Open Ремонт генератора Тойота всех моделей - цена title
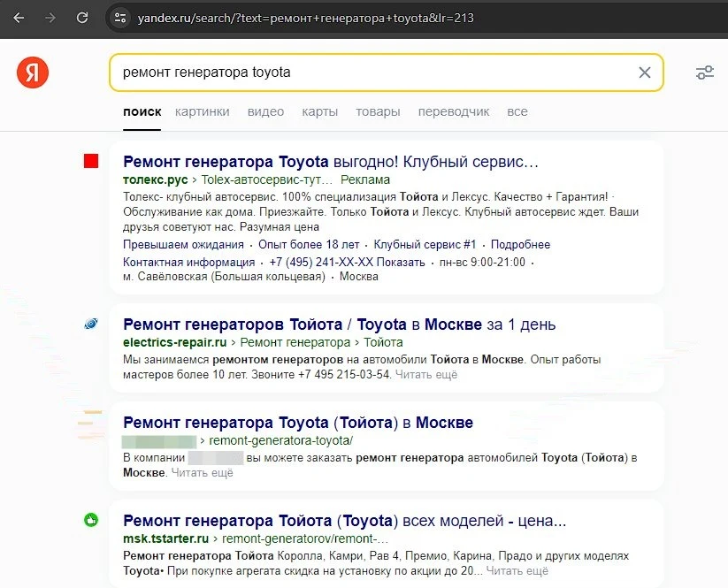Image resolution: width=728 pixels, height=588 pixels. [344, 521]
